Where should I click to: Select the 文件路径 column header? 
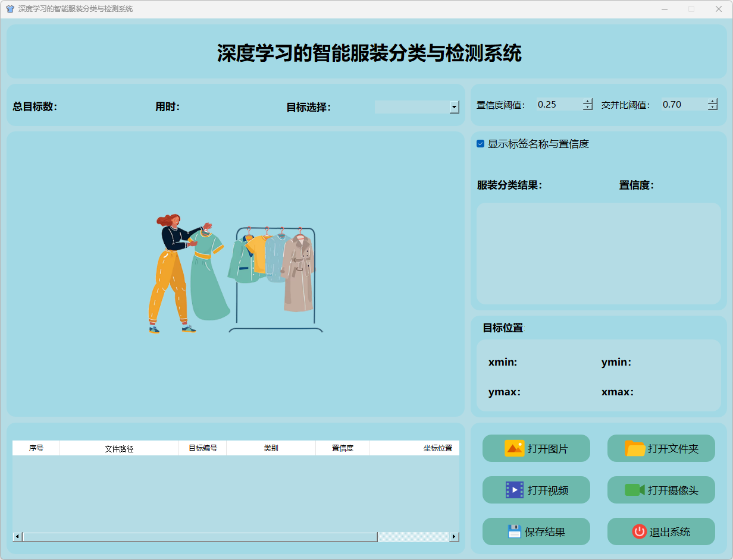click(119, 448)
